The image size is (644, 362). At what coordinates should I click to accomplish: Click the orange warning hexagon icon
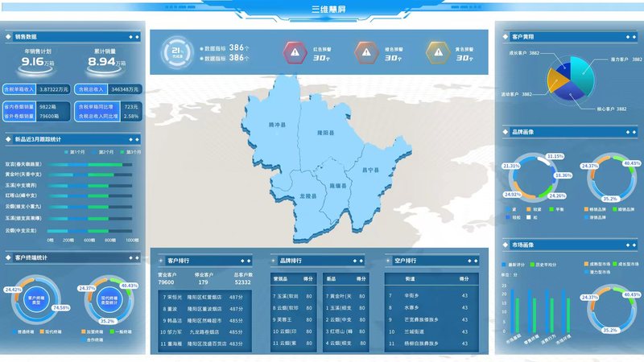367,53
